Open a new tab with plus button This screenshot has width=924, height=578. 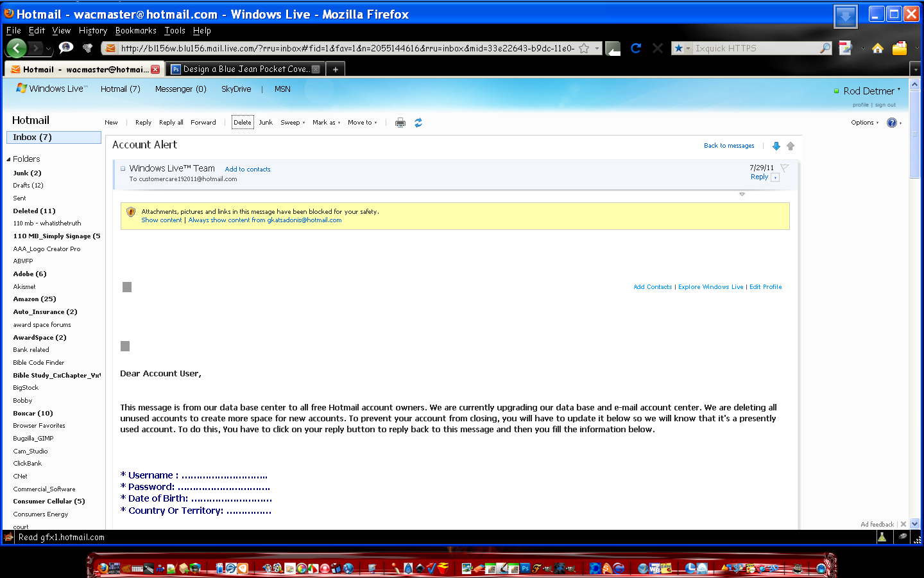pos(335,69)
